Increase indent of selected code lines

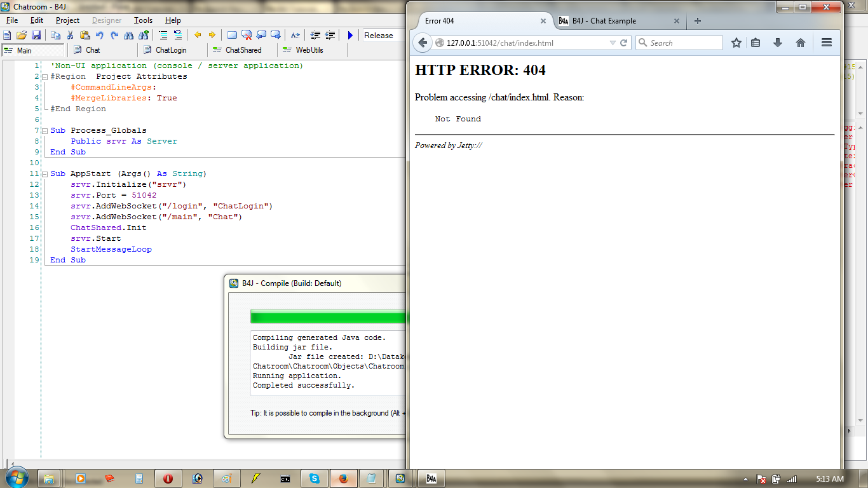[330, 36]
